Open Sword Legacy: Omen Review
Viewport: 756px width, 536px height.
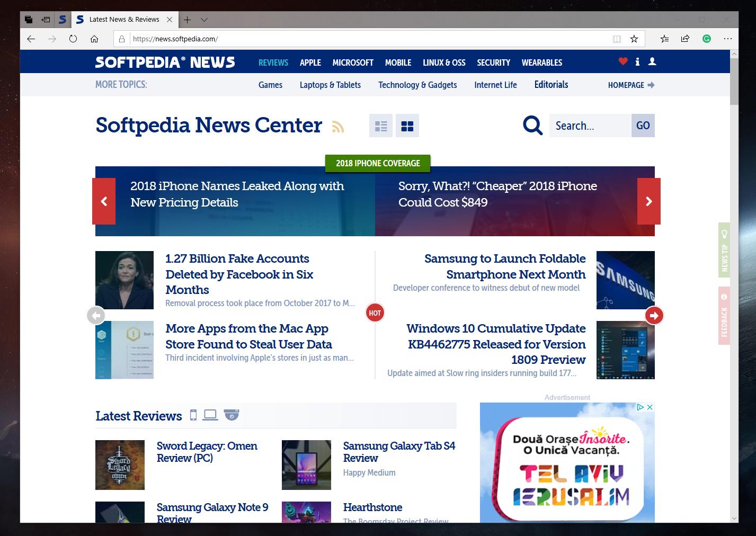(207, 452)
